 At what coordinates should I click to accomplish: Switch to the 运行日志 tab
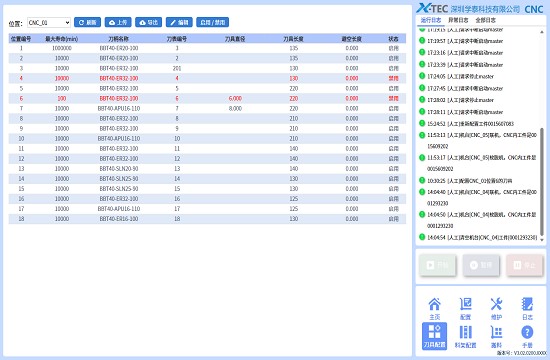click(x=431, y=20)
